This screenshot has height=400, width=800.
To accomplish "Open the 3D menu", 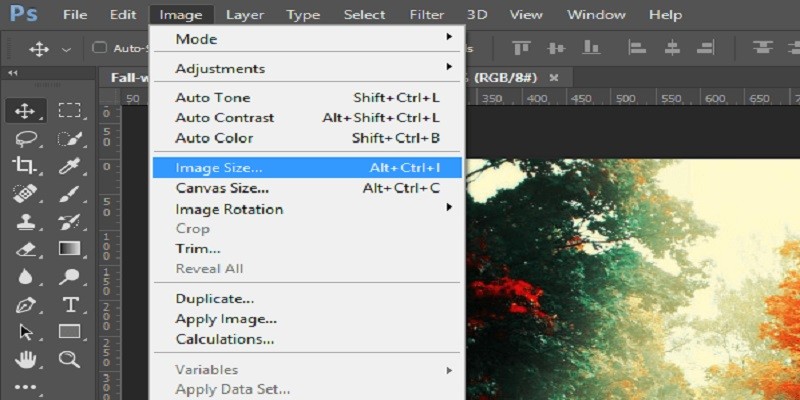I will coord(477,15).
